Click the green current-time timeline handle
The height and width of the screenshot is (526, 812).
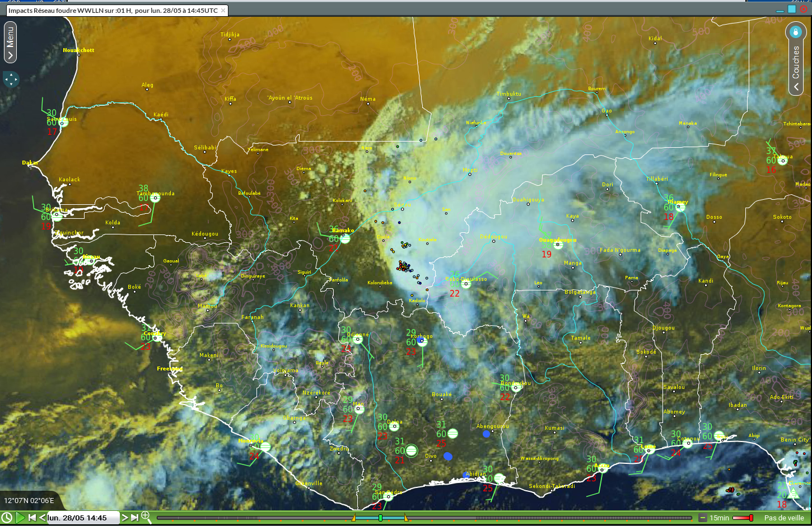pos(380,518)
